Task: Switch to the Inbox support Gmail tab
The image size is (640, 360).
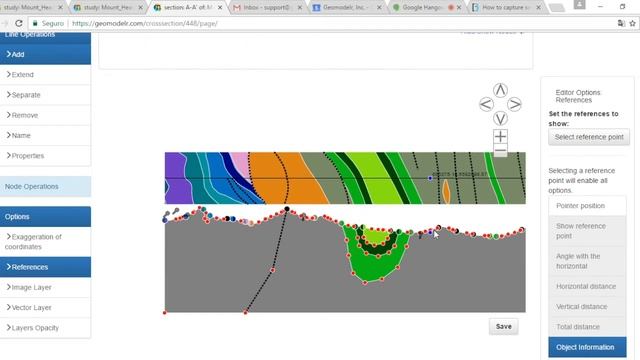Action: 267,7
